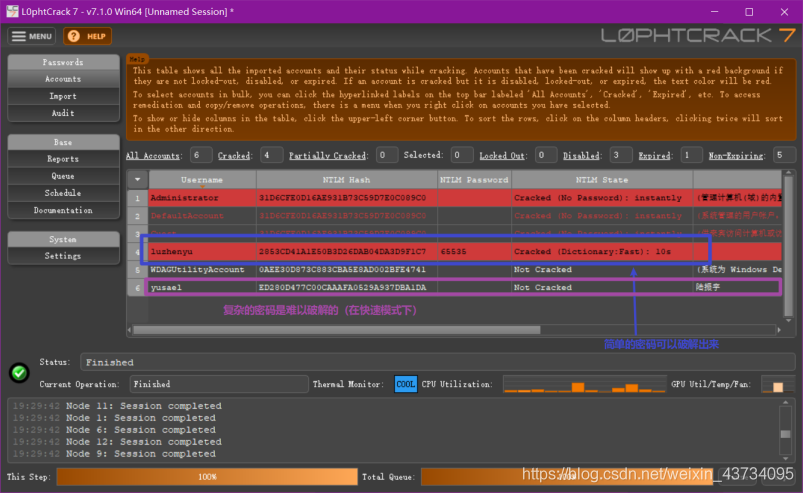The image size is (804, 493).
Task: Click the Total Queue progress bar
Action: tap(567, 477)
